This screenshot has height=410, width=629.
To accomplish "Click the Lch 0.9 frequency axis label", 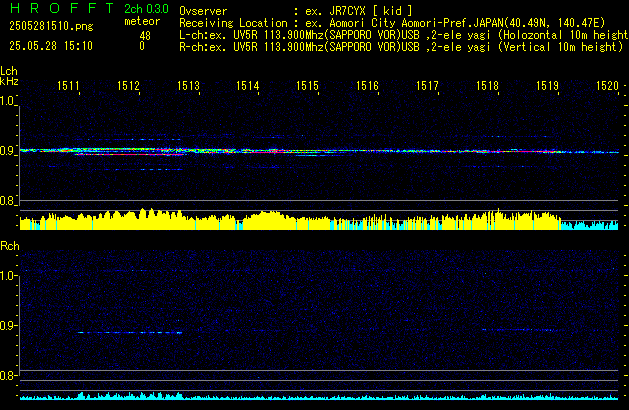I will click(7, 151).
